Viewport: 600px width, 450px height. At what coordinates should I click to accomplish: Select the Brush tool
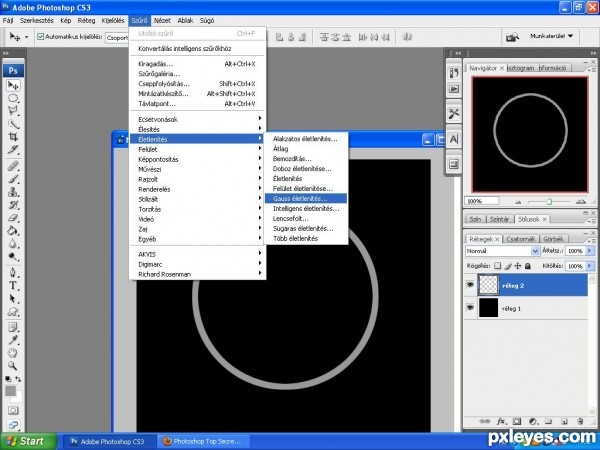pos(13,179)
